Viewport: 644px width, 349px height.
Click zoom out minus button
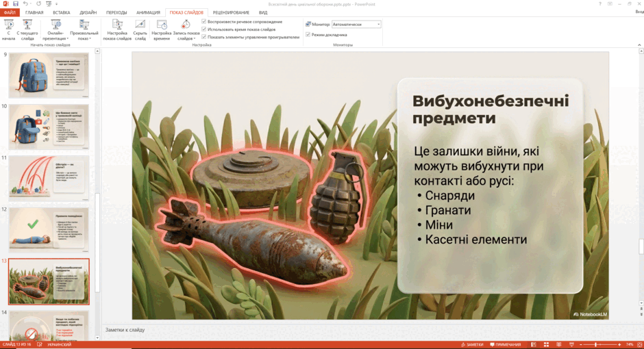pyautogui.click(x=581, y=345)
